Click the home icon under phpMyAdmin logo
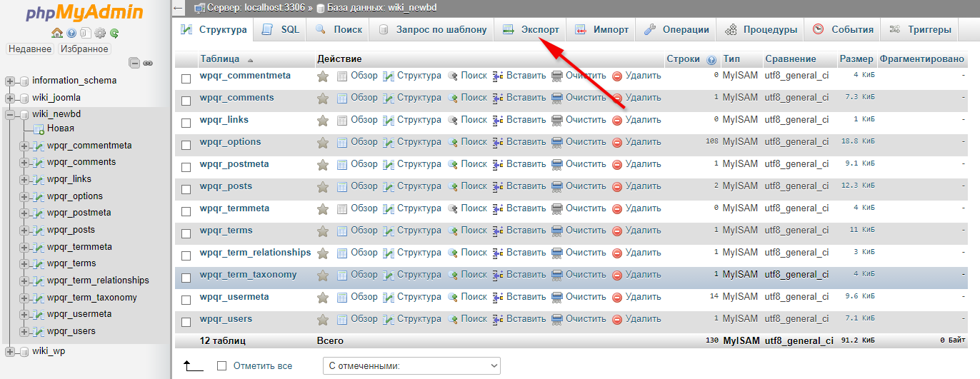Image resolution: width=980 pixels, height=379 pixels. tap(57, 33)
